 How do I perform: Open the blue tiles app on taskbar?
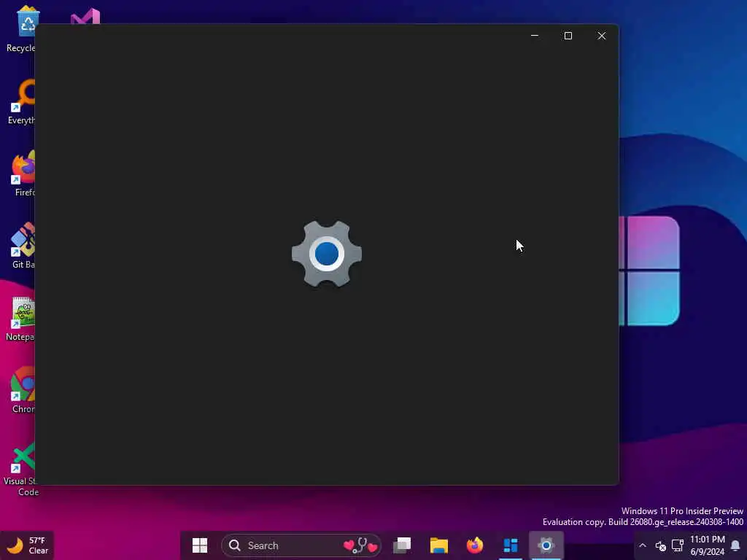(x=510, y=545)
